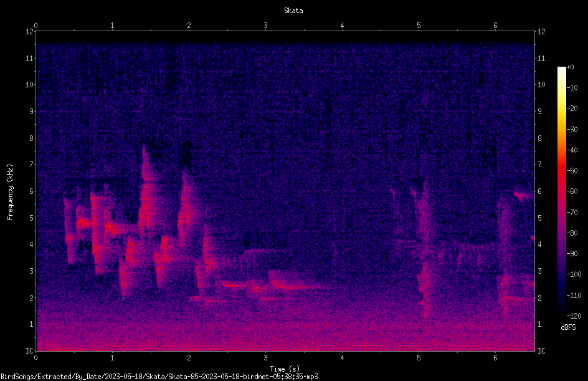Click the 12 kHz tick label on left axis

point(30,32)
